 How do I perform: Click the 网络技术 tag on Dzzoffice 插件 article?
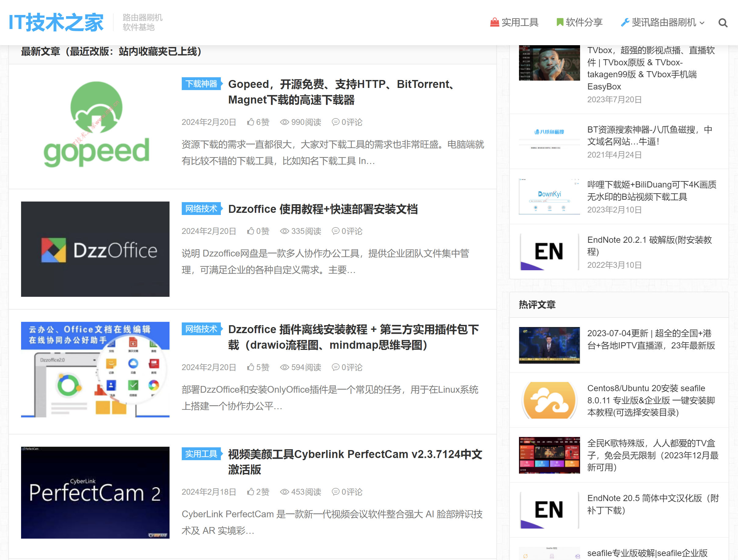point(202,329)
